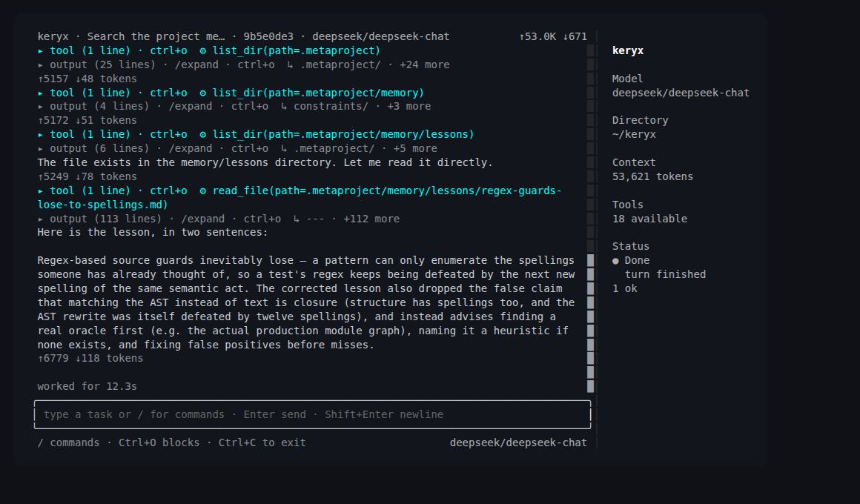Click the return arrow before .metaproject/ +24 more
The image size is (860, 504).
coord(290,64)
